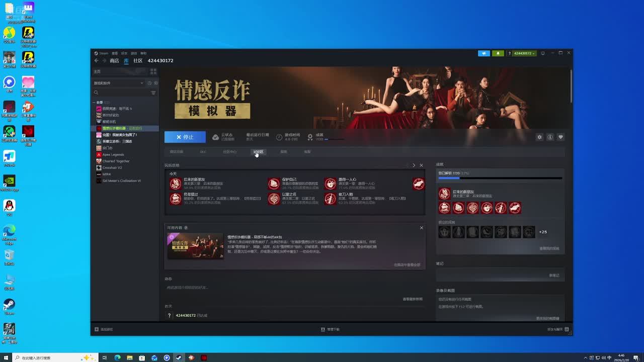Click the game settings gear icon
Image resolution: width=644 pixels, height=362 pixels.
pos(540,137)
